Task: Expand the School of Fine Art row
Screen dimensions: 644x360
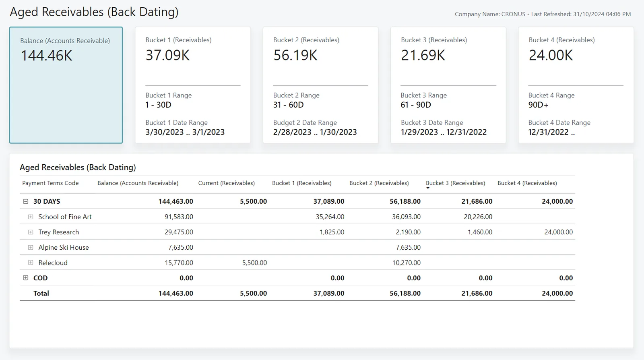Action: pos(31,217)
